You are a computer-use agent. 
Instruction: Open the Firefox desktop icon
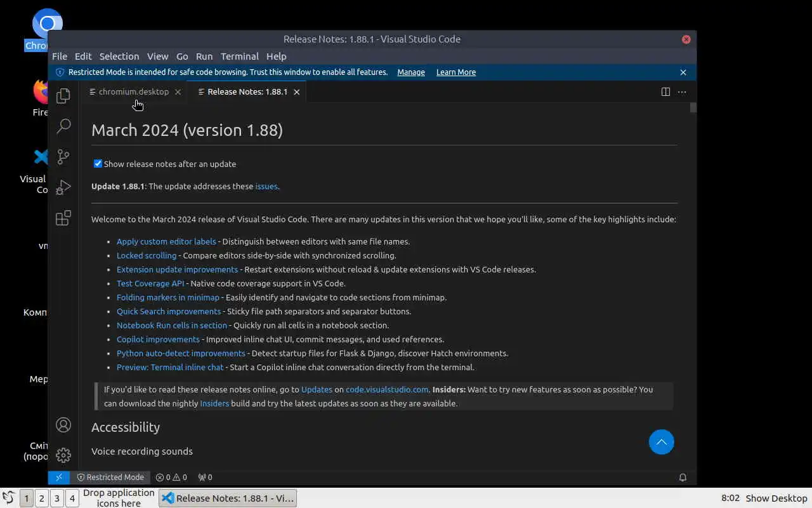42,91
